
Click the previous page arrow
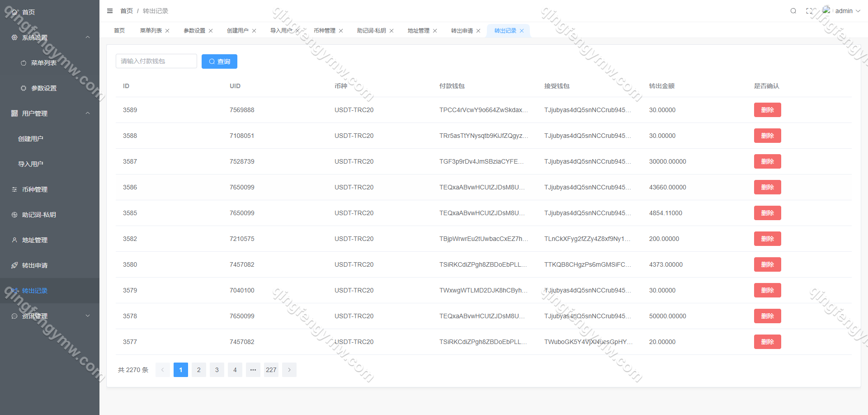coord(163,370)
